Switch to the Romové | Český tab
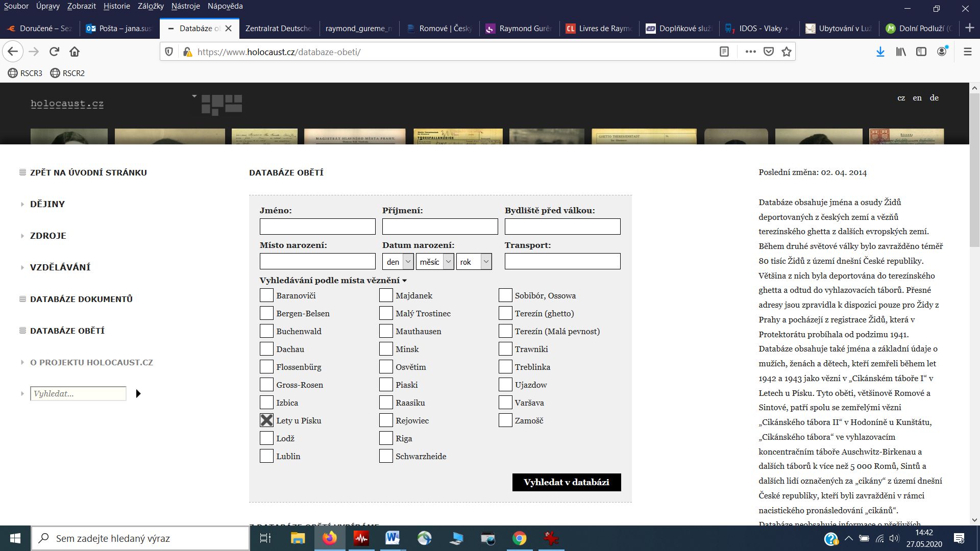 tap(439, 29)
